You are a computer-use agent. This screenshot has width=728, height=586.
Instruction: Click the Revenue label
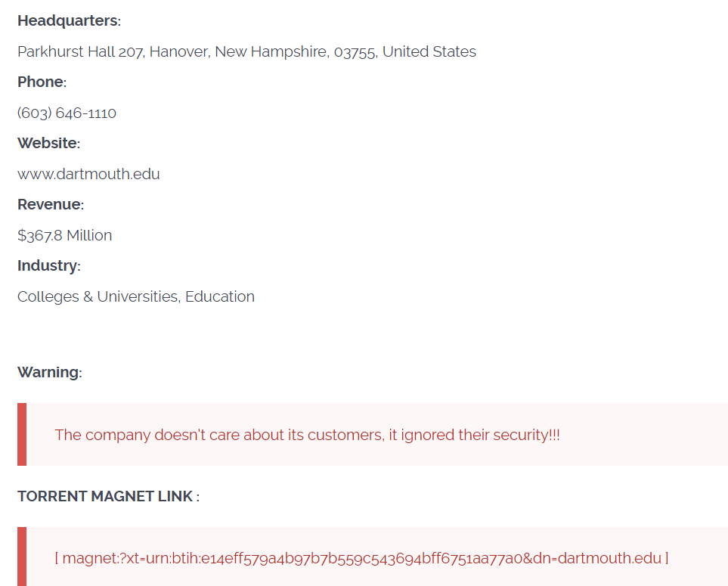[x=50, y=204]
